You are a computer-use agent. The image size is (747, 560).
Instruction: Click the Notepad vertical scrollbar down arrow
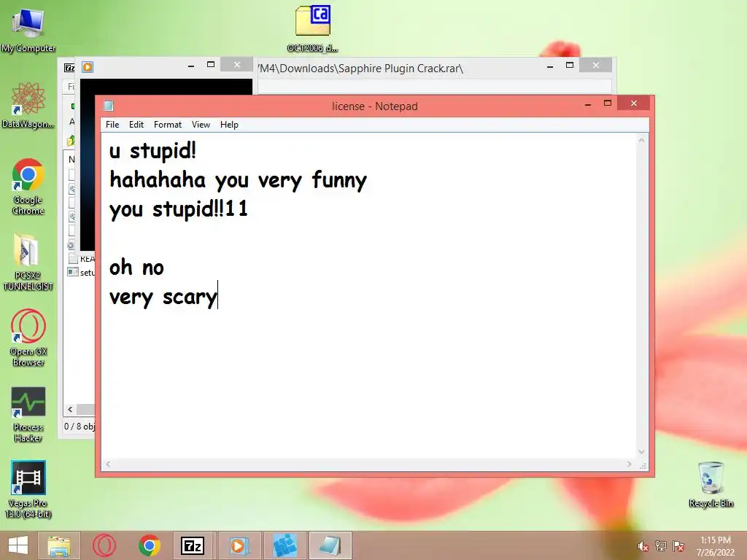pos(642,452)
